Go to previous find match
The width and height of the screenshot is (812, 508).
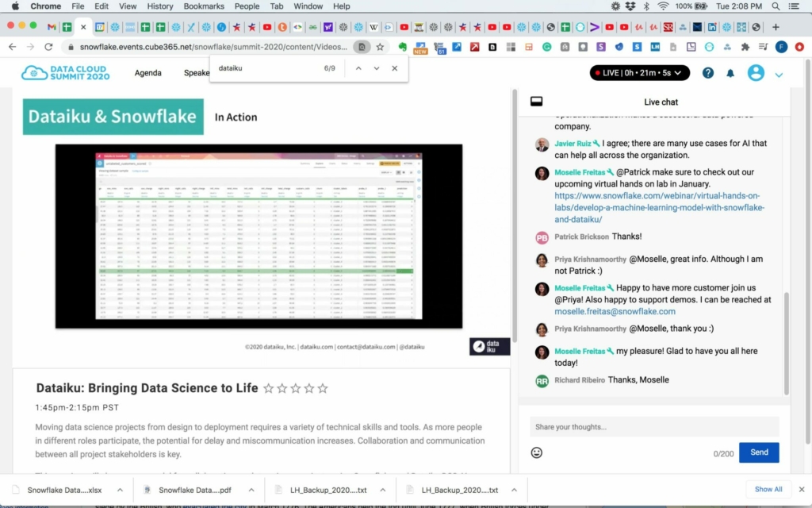(358, 68)
